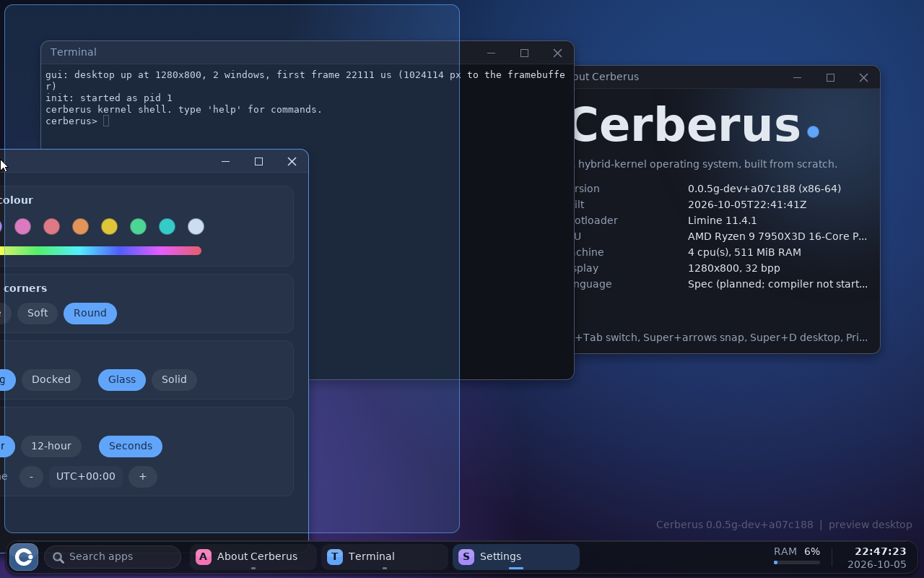Maximize the Settings window
The width and height of the screenshot is (924, 578).
coord(258,161)
